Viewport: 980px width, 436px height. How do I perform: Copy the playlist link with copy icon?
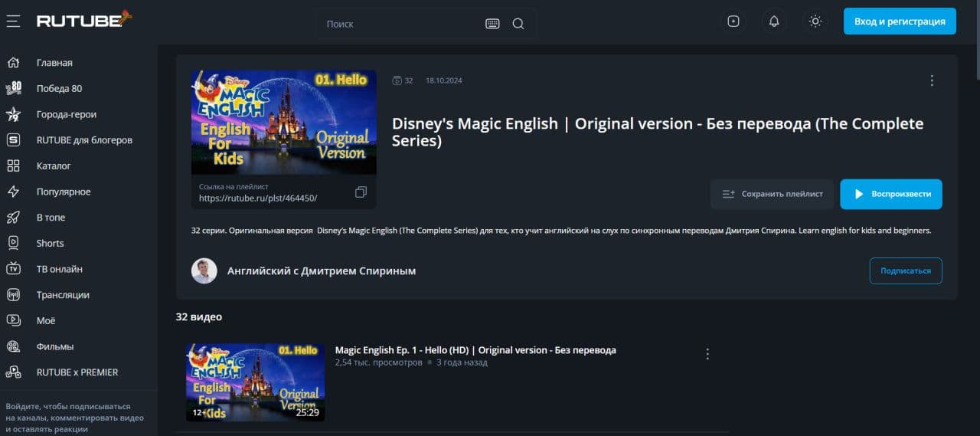coord(361,192)
